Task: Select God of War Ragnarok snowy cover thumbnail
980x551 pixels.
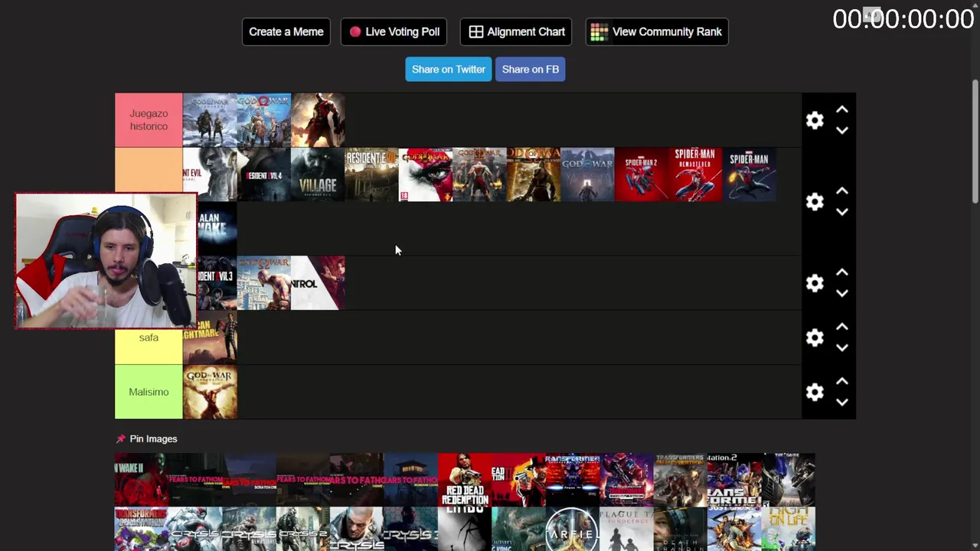Action: [210, 120]
